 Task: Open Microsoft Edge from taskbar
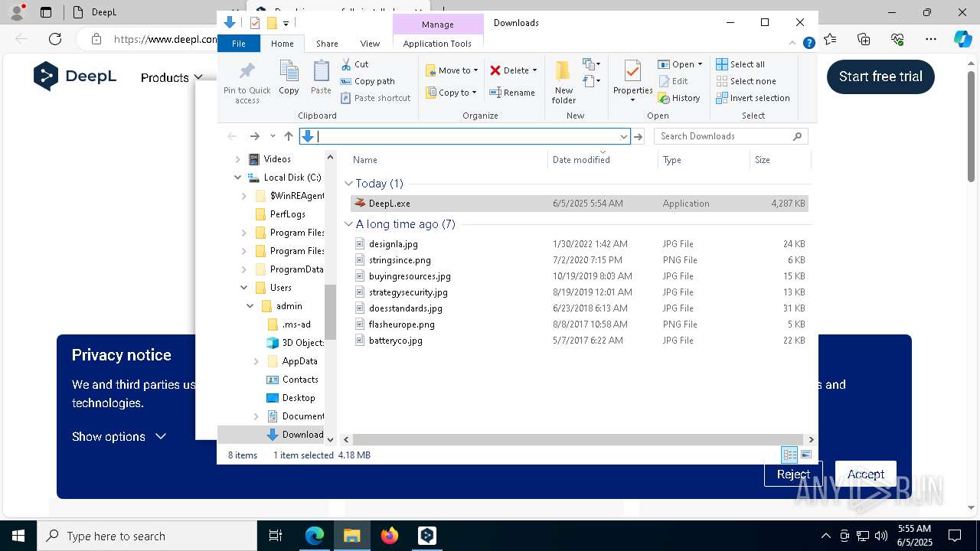pyautogui.click(x=315, y=536)
